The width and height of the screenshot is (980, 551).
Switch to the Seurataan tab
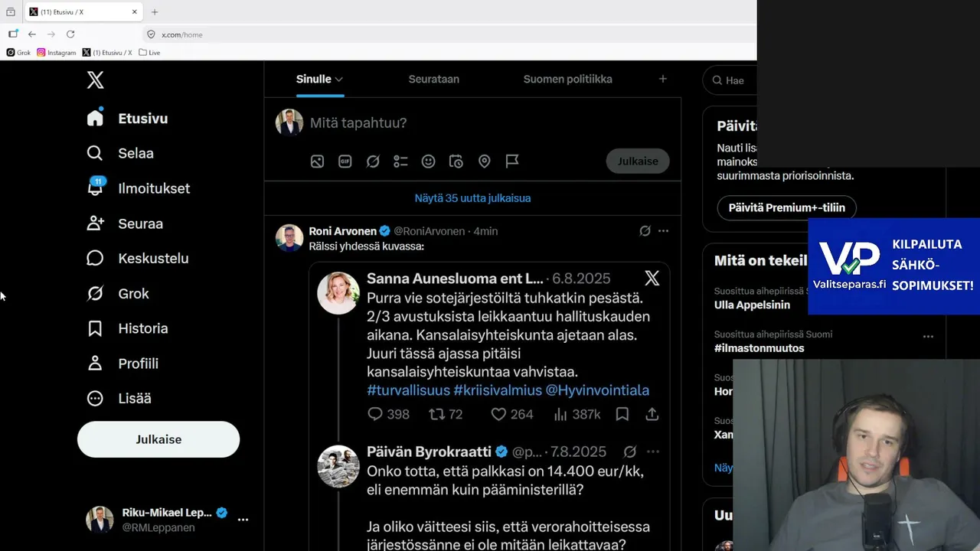tap(434, 79)
